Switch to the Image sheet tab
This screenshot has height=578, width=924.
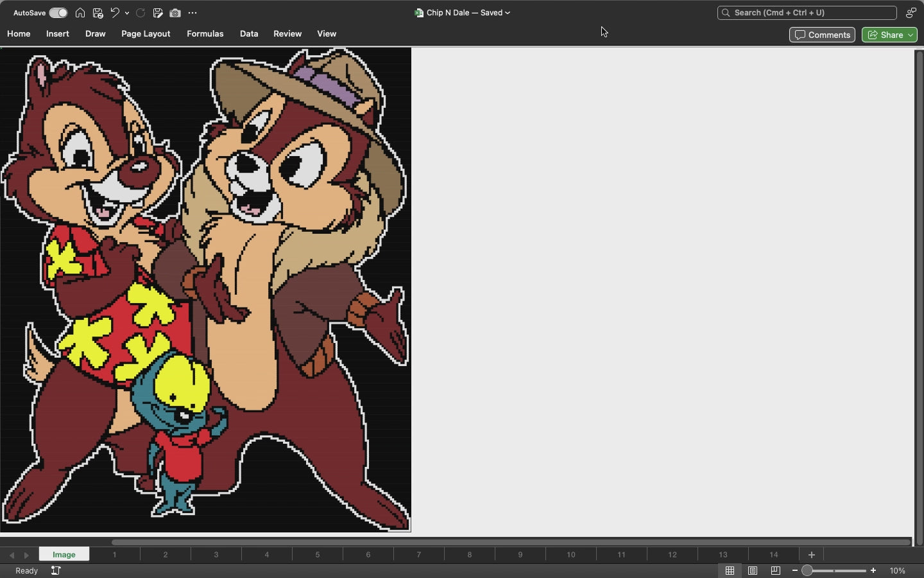click(63, 554)
